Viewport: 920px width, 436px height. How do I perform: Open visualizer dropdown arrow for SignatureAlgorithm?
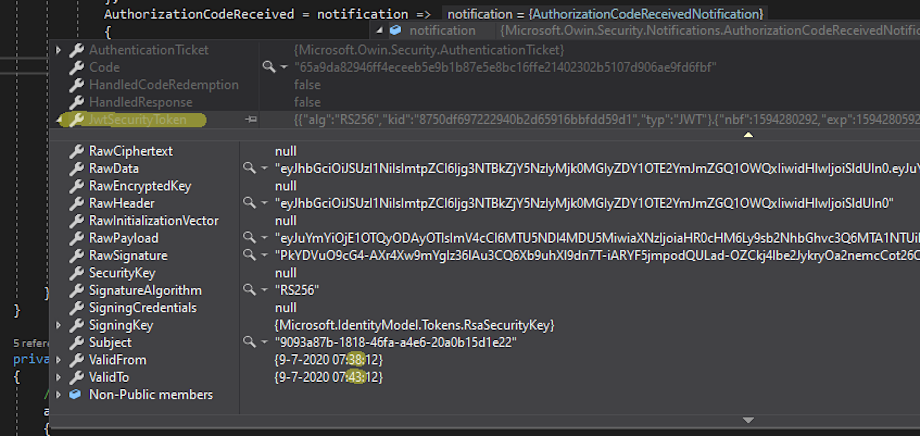click(x=265, y=291)
